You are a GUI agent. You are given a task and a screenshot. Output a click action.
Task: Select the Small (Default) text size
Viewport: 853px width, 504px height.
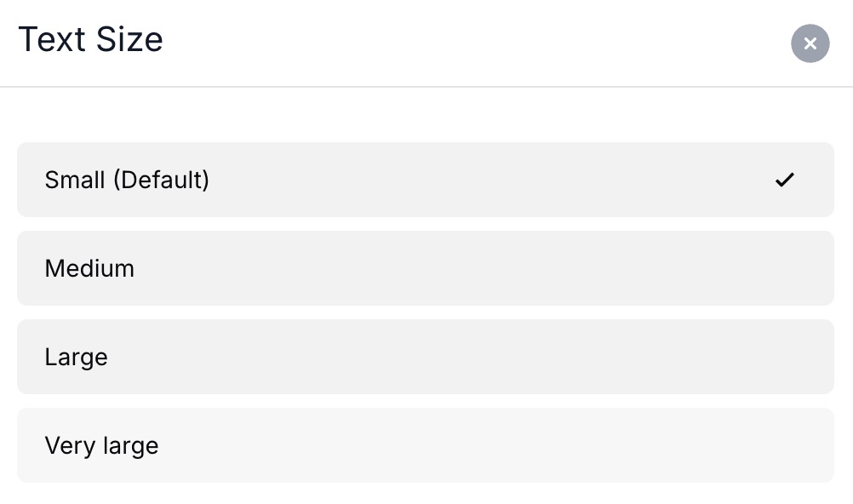425,180
